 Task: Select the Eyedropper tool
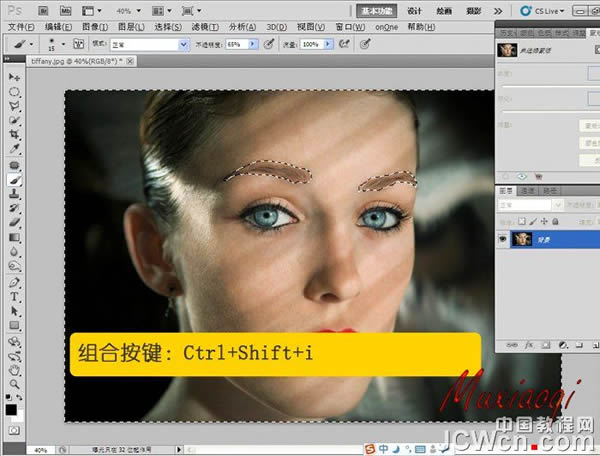14,150
